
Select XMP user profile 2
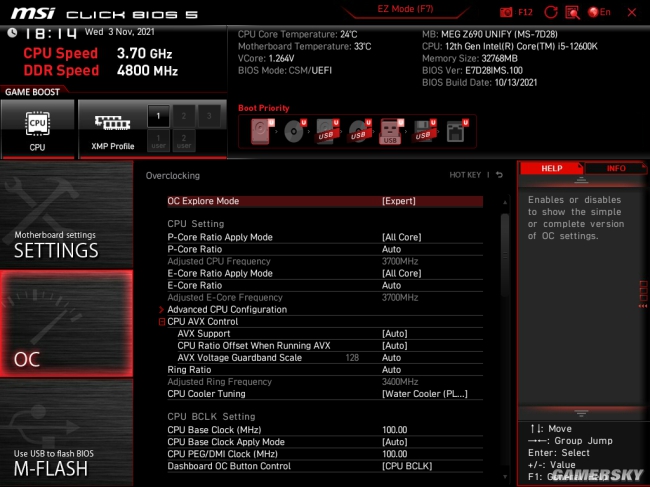[x=184, y=141]
